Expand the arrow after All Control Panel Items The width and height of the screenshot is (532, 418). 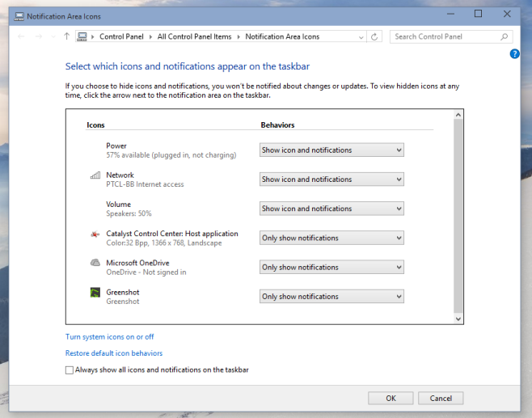point(239,36)
